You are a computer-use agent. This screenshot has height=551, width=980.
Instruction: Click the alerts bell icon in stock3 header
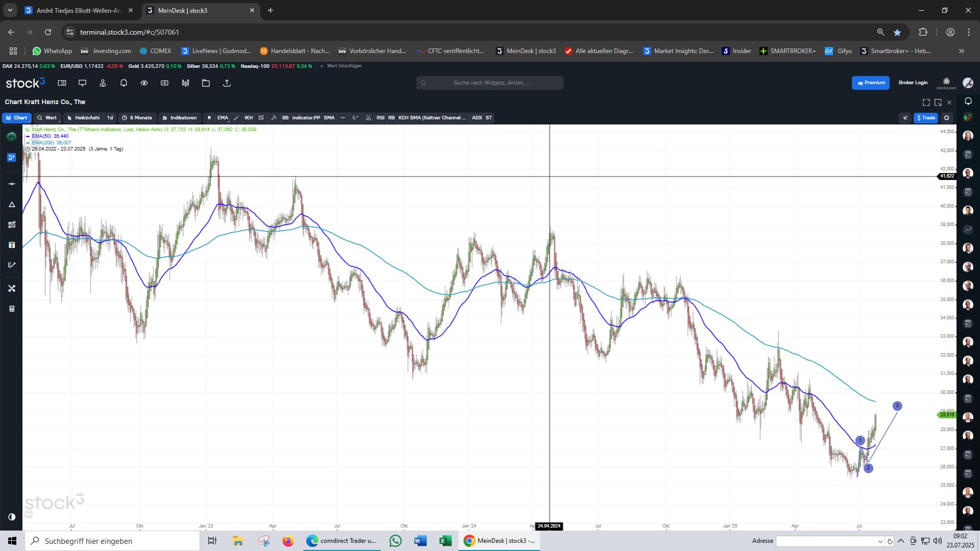click(x=124, y=83)
